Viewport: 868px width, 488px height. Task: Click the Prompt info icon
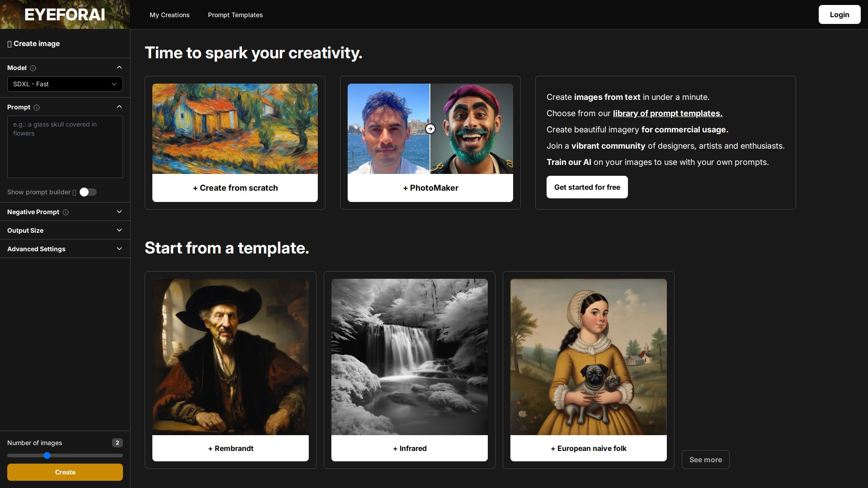pos(37,108)
